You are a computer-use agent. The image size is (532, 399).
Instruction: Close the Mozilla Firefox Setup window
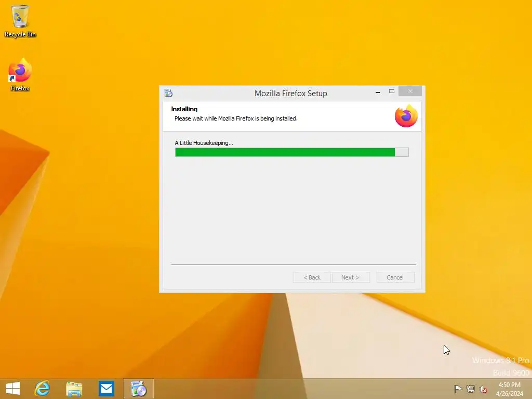point(410,91)
